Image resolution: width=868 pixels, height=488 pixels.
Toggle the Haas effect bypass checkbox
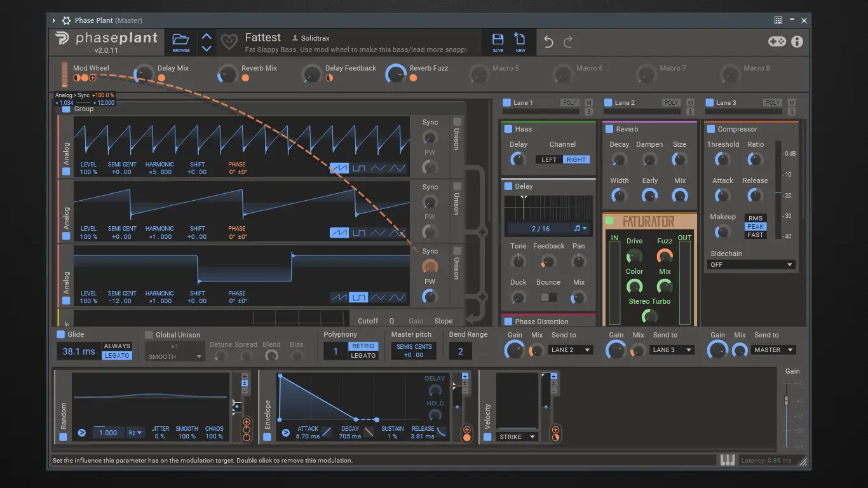click(508, 128)
